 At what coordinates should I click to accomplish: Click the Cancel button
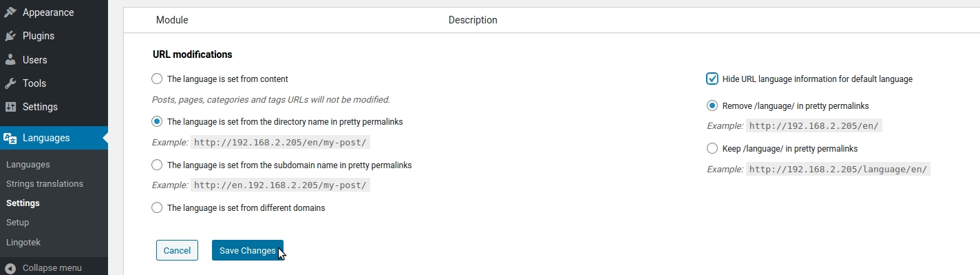click(177, 250)
